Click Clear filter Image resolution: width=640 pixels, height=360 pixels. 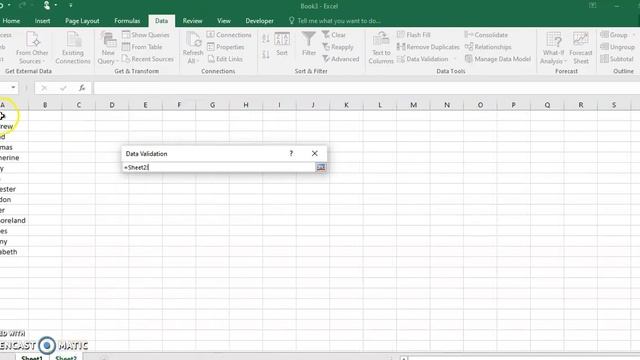coord(334,35)
